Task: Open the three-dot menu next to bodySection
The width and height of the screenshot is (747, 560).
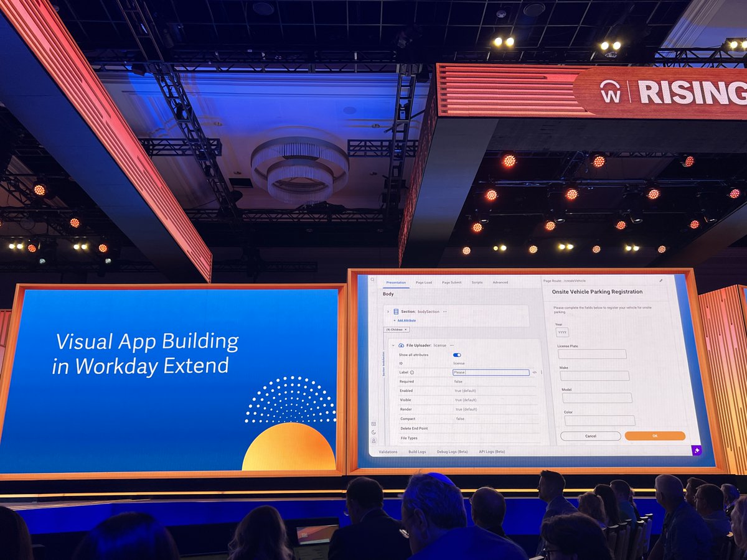Action: pyautogui.click(x=444, y=311)
